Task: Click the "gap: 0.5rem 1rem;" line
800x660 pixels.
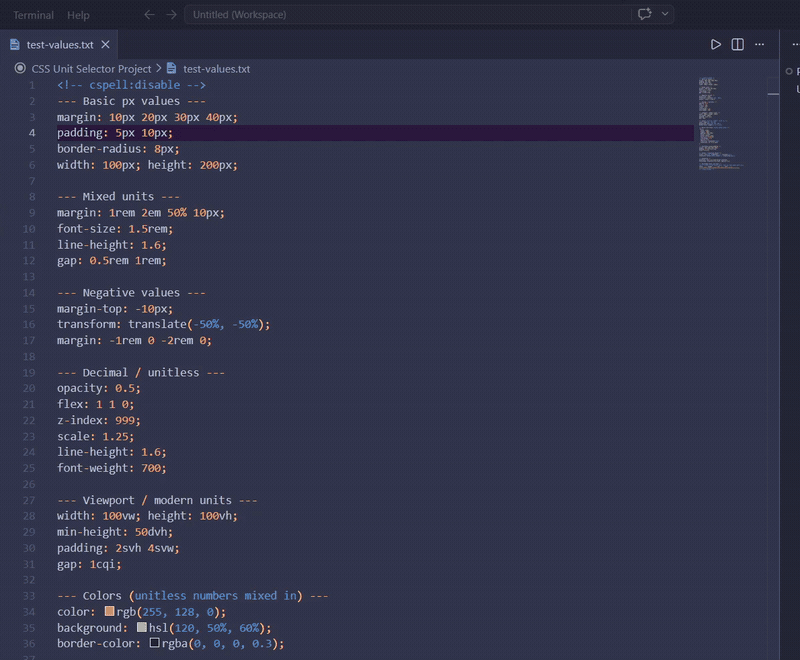Action: click(x=112, y=261)
